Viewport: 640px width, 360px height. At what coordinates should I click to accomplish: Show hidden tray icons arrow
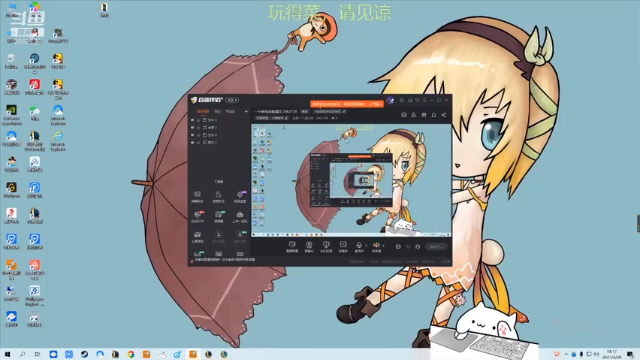[566, 354]
